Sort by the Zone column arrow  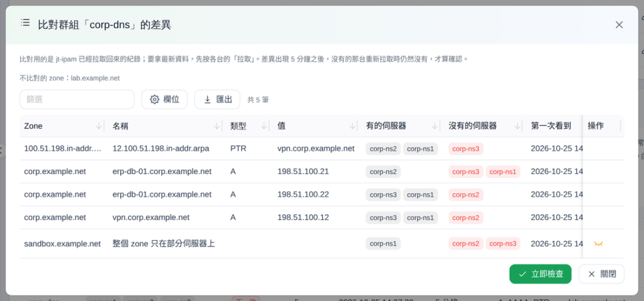99,126
